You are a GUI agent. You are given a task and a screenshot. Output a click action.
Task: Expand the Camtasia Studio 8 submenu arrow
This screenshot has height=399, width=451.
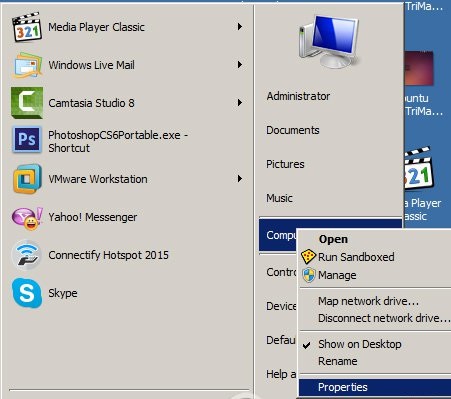pyautogui.click(x=240, y=103)
